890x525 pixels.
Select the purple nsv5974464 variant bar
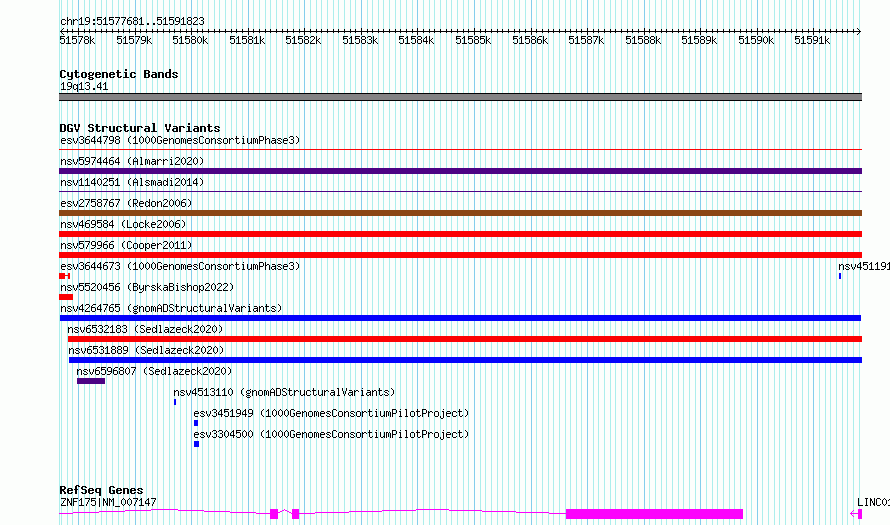[x=460, y=171]
